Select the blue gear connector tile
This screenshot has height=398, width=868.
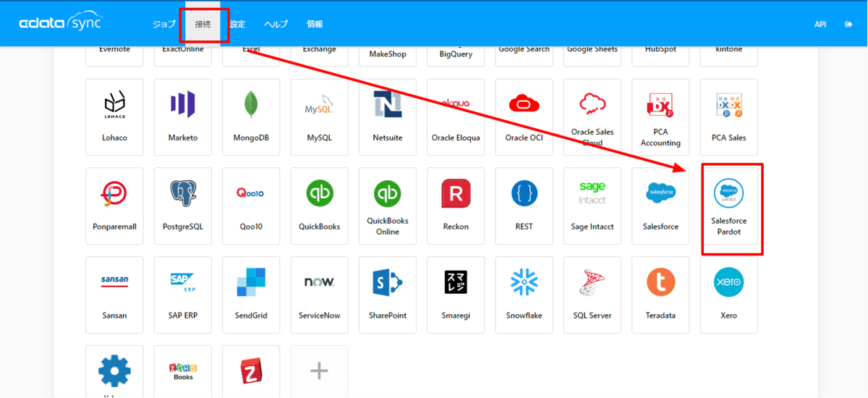114,371
